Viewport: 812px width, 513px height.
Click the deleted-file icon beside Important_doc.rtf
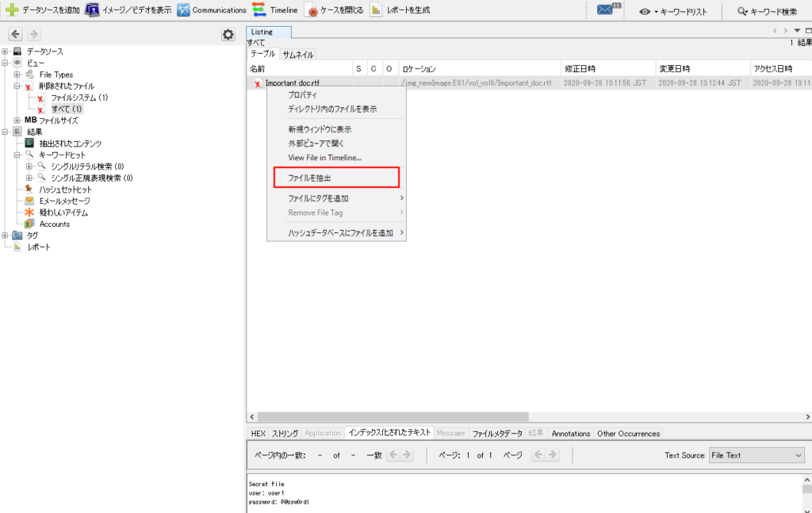(x=258, y=83)
